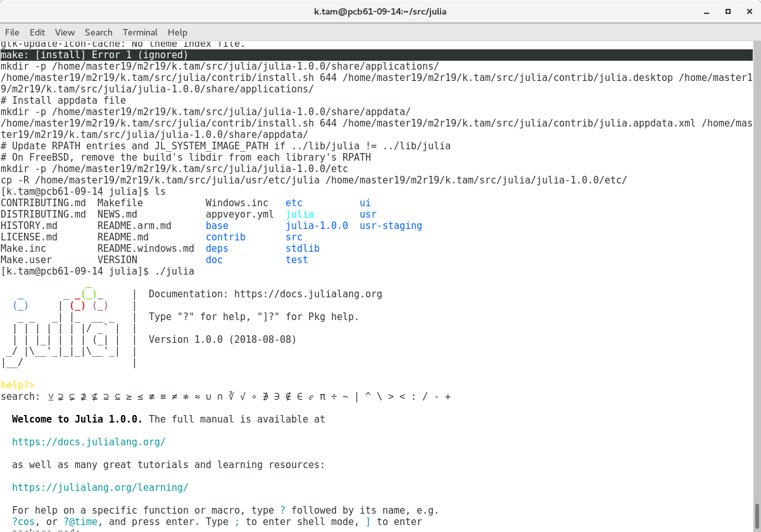Click the vertical scrollbar thumb

coord(757,515)
